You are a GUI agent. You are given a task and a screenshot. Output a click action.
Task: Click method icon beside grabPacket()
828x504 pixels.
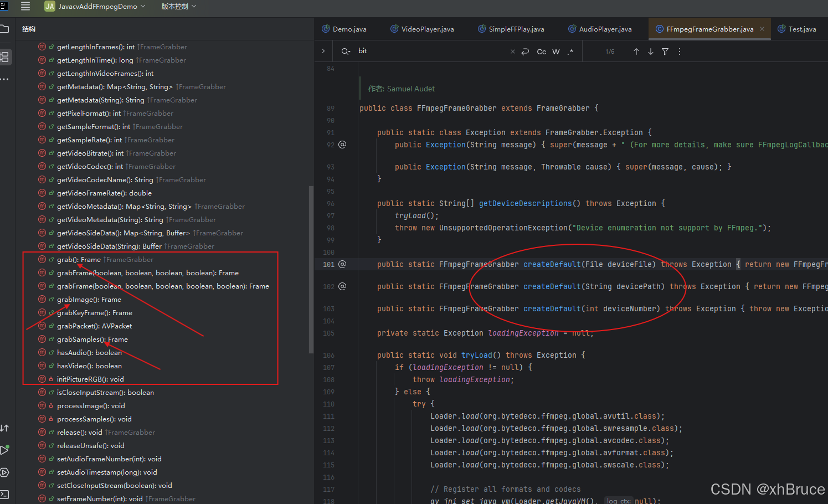pos(42,326)
